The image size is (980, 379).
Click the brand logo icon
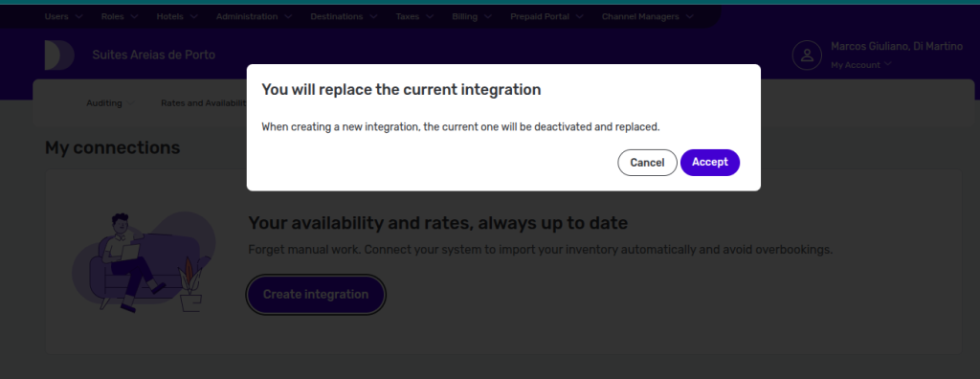pyautogui.click(x=59, y=56)
